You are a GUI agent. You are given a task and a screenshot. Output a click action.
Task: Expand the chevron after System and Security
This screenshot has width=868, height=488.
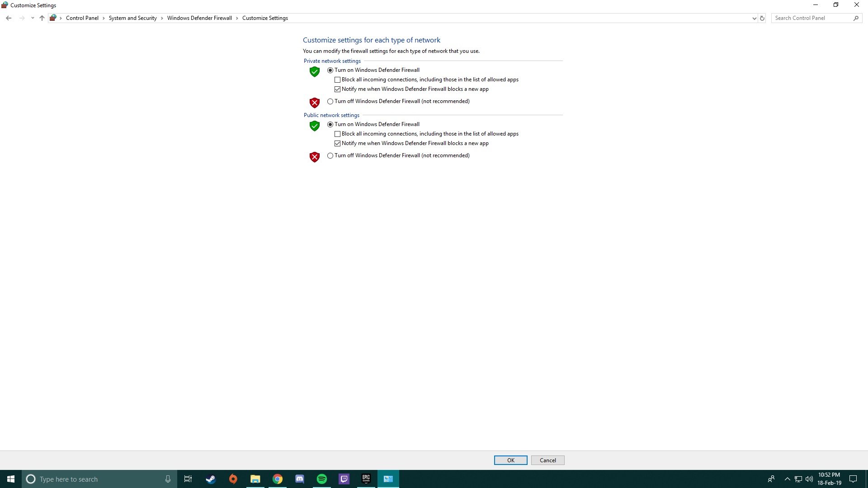(x=162, y=18)
